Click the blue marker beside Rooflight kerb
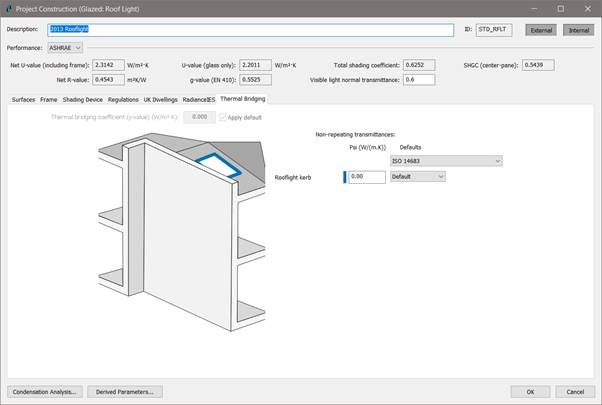 click(x=344, y=177)
